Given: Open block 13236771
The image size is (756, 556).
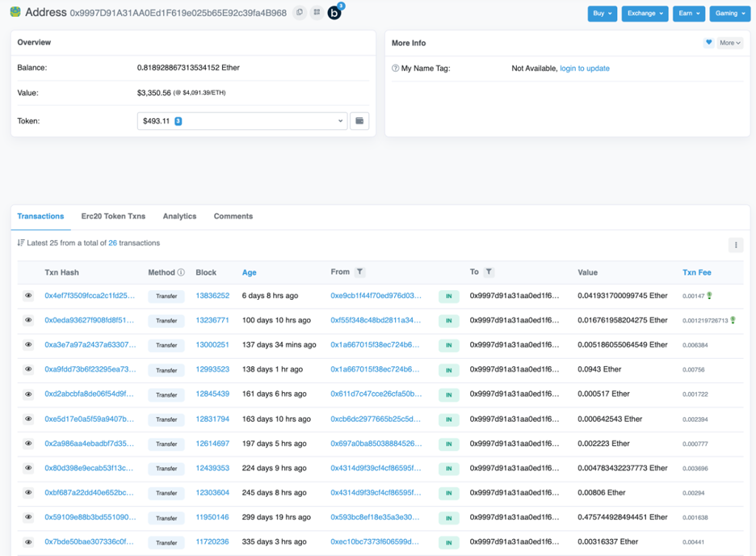Looking at the screenshot, I should pos(212,320).
